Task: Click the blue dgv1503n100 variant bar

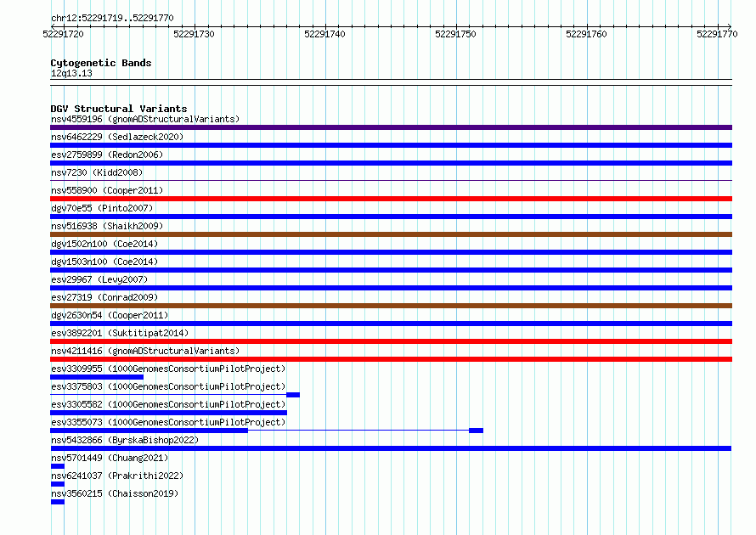Action: coord(391,270)
